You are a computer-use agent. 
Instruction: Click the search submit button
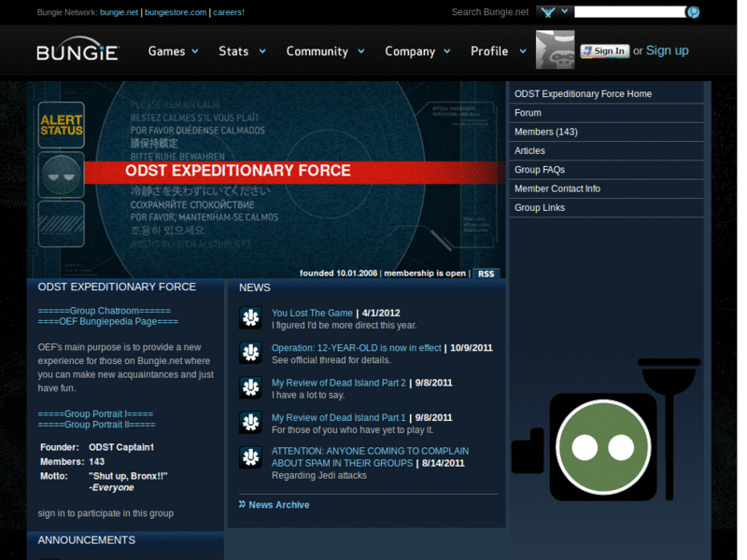pos(693,12)
